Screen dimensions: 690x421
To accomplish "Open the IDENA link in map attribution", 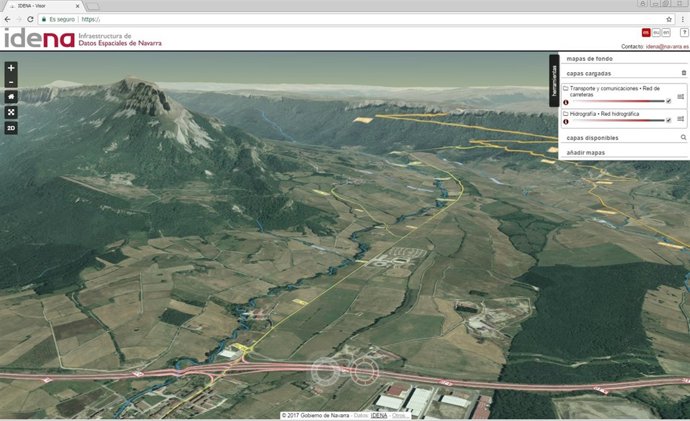I will point(379,415).
